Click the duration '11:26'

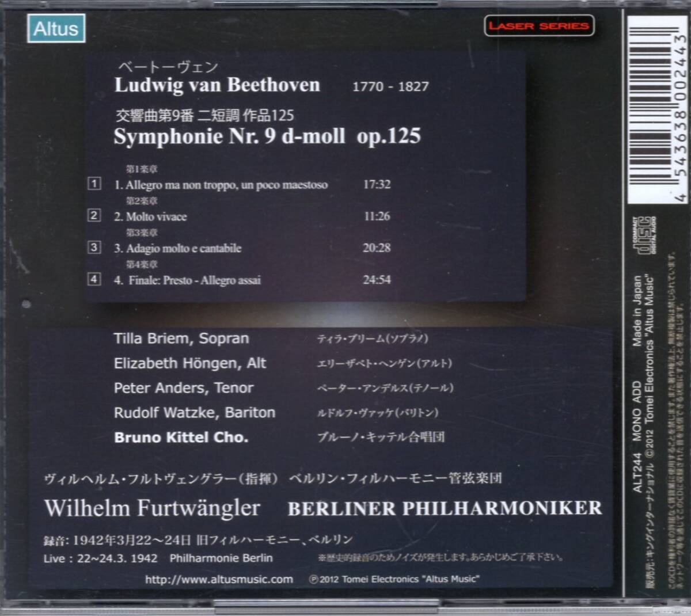377,216
